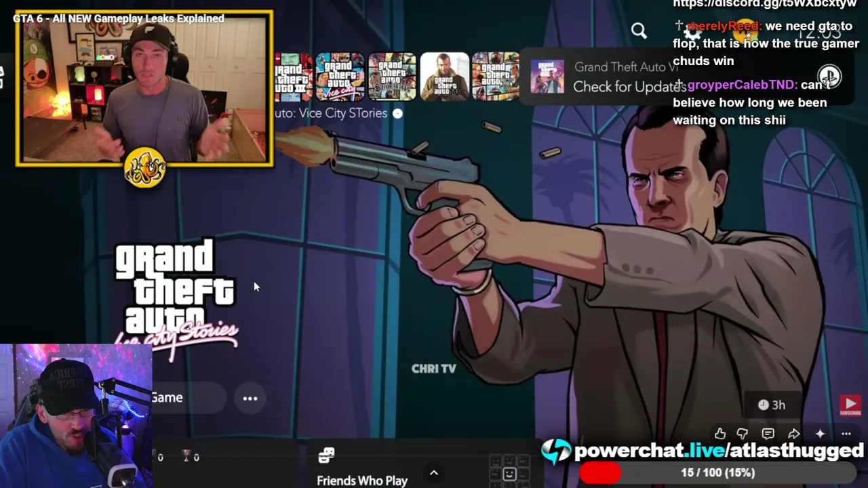Image resolution: width=868 pixels, height=488 pixels.
Task: Click the streamer webcam with the blue hoodie
Action: point(76,416)
